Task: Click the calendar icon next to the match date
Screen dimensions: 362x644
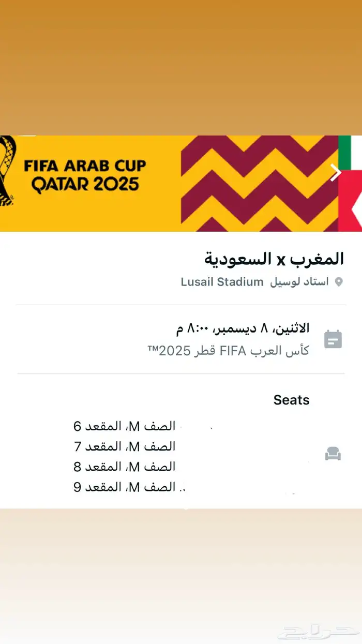Action: [334, 339]
